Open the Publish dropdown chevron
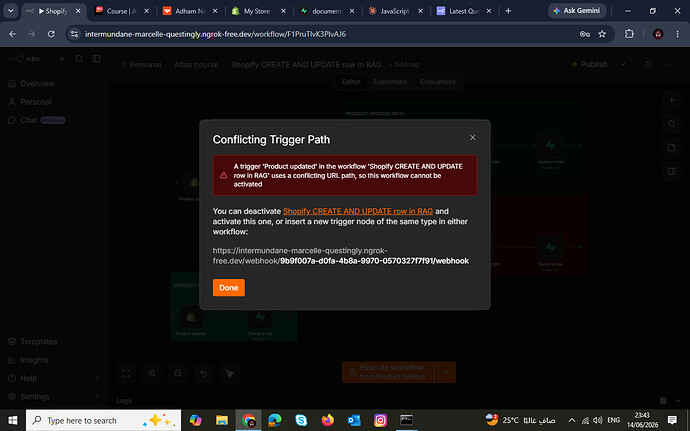The image size is (690, 431). coord(623,64)
